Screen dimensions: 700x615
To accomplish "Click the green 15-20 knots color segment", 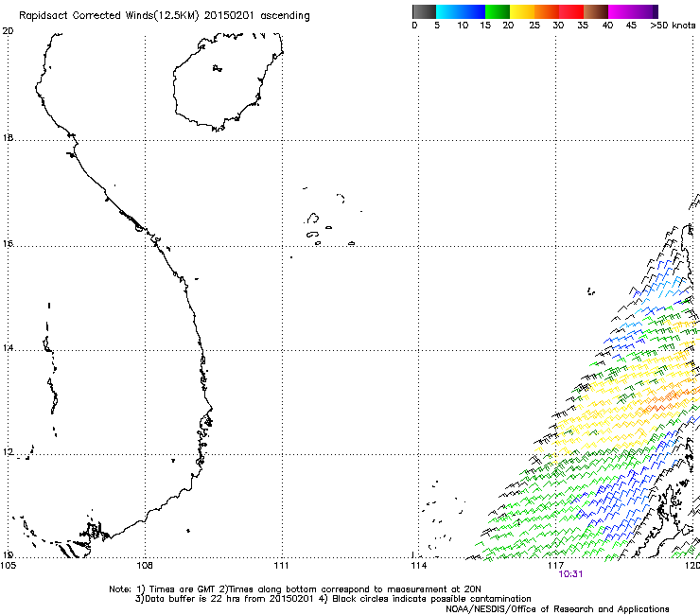I will click(498, 11).
